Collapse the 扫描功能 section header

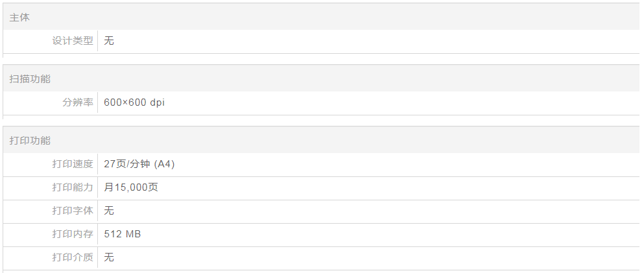pyautogui.click(x=30, y=79)
